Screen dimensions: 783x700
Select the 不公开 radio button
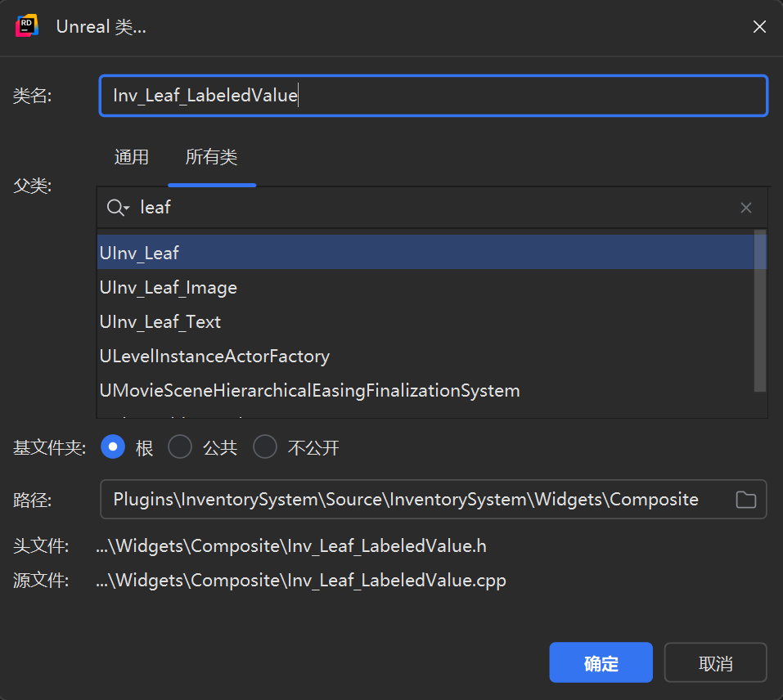click(264, 447)
